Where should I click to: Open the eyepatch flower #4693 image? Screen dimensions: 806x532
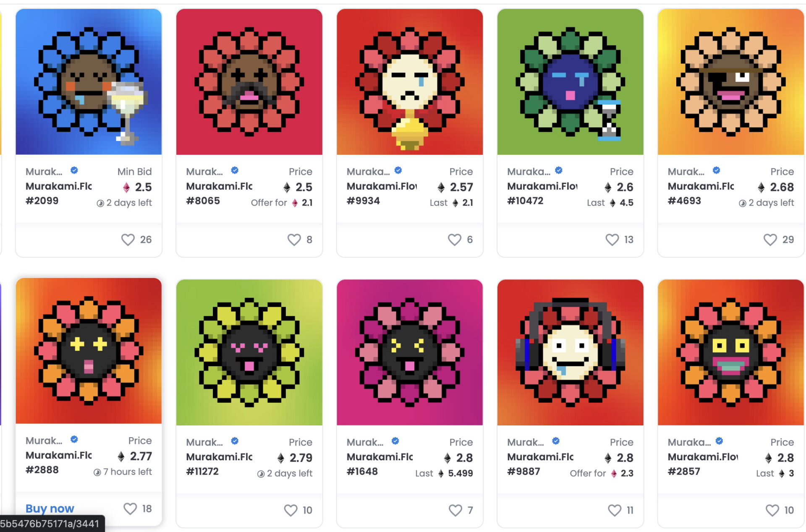pos(731,82)
